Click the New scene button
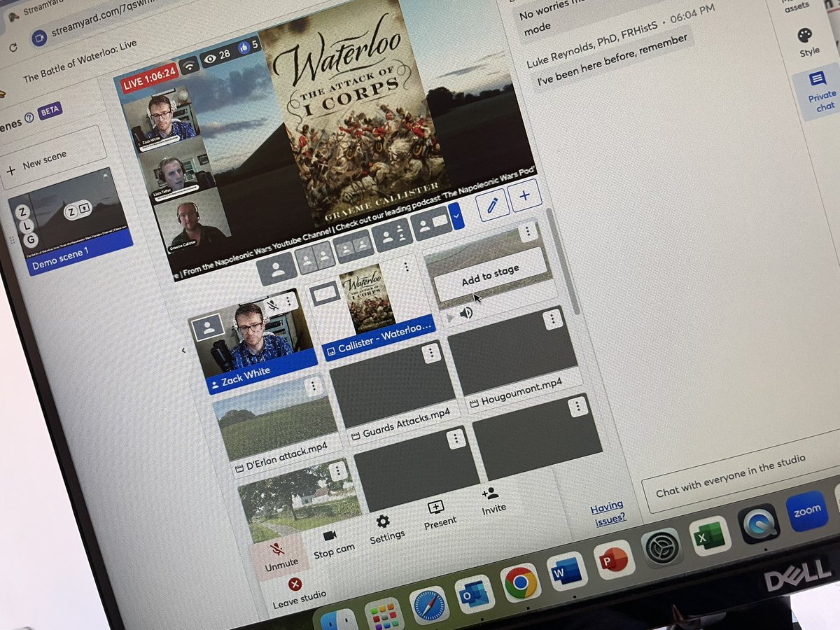The image size is (840, 630). (54, 159)
